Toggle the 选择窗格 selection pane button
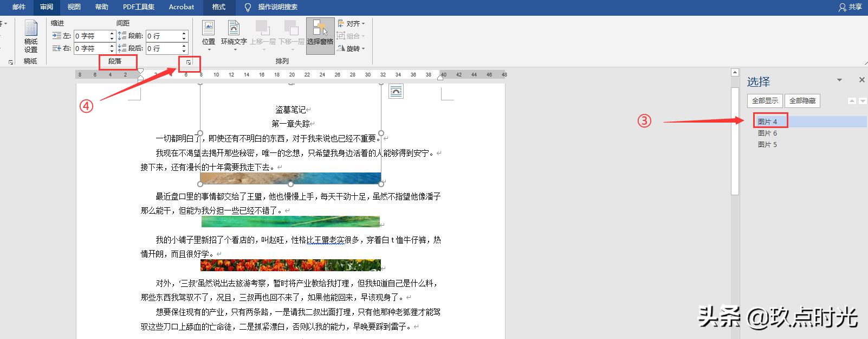This screenshot has height=339, width=868. (x=320, y=36)
